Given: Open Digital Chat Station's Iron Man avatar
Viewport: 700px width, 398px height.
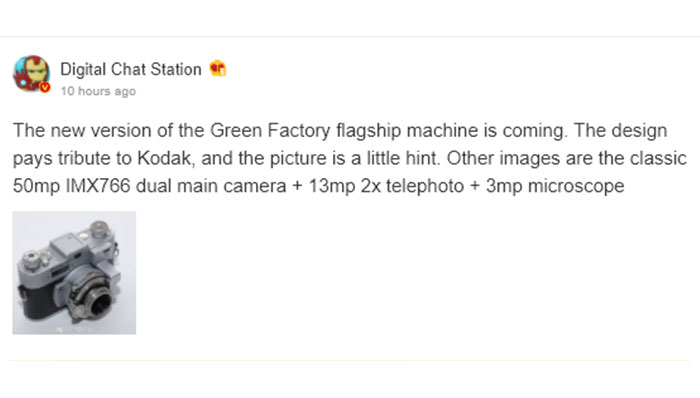Looking at the screenshot, I should point(31,74).
